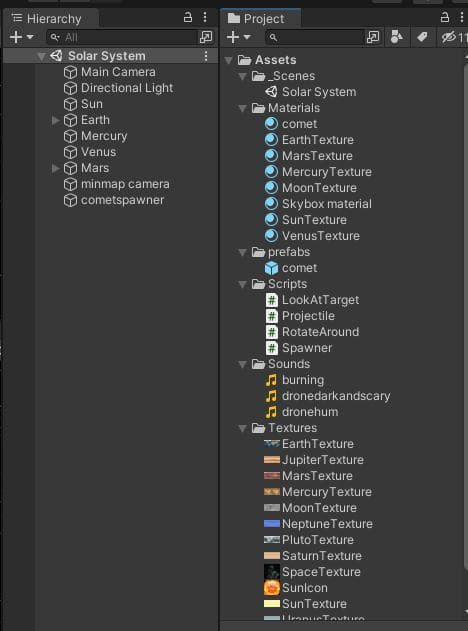Click the Project search field
The height and width of the screenshot is (631, 468).
314,37
